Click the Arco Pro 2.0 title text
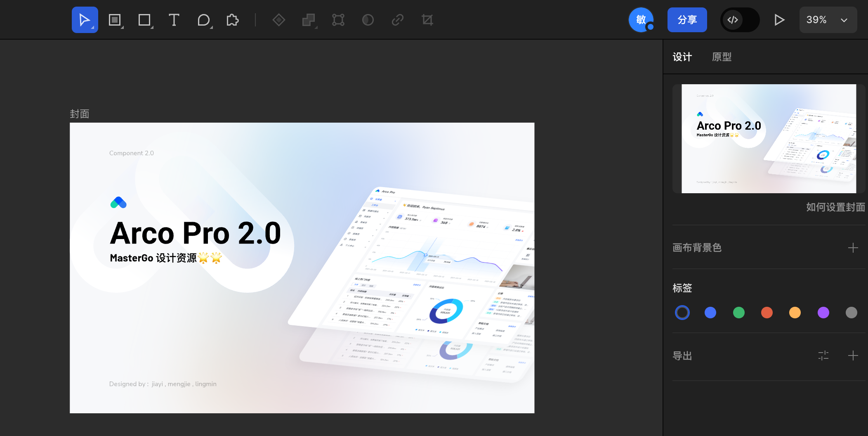Screen dimensions: 868x436 point(196,233)
